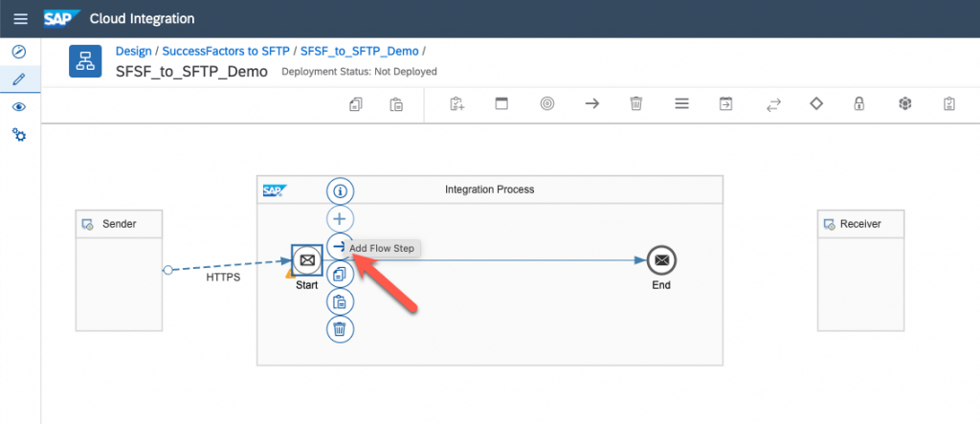Click the Delete icon on Start context menu
This screenshot has width=980, height=424.
point(340,328)
